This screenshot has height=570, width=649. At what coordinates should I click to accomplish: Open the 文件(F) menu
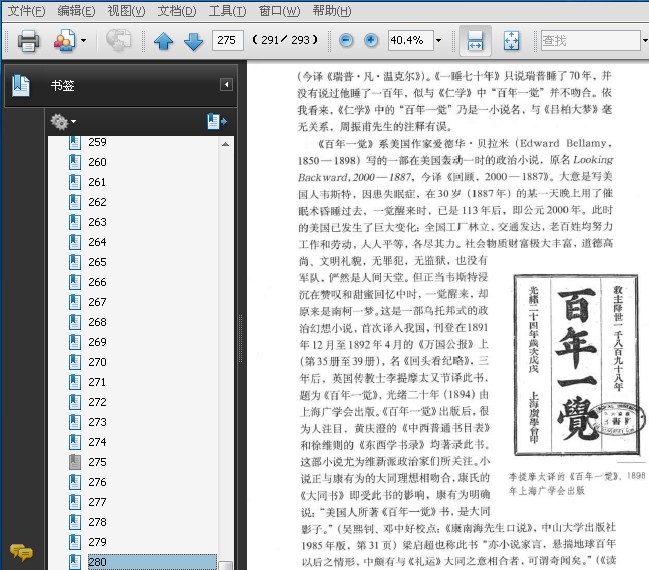point(26,11)
